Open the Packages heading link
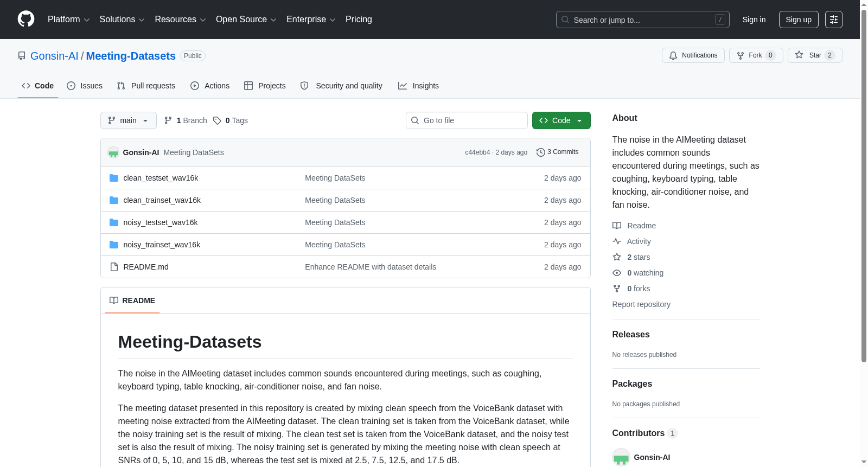 [632, 384]
